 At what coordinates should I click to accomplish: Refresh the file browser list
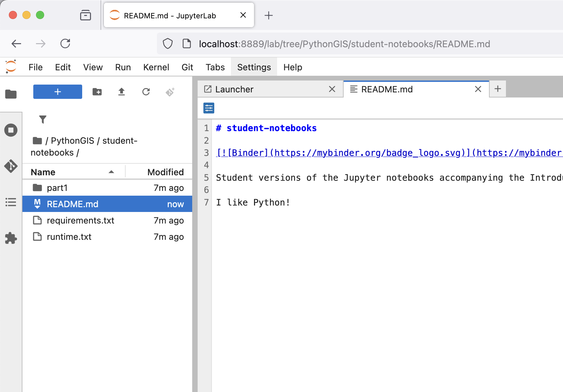pyautogui.click(x=146, y=92)
